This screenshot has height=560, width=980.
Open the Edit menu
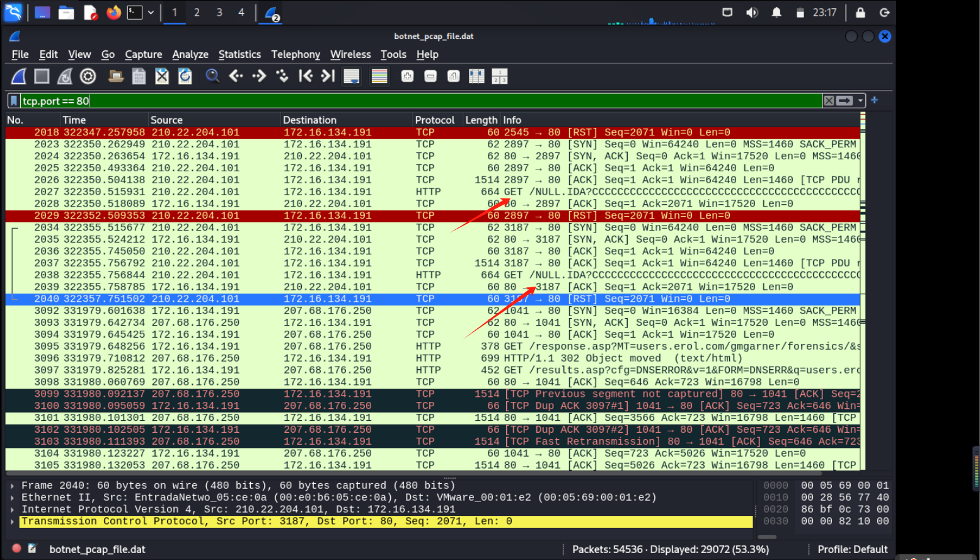click(x=49, y=55)
